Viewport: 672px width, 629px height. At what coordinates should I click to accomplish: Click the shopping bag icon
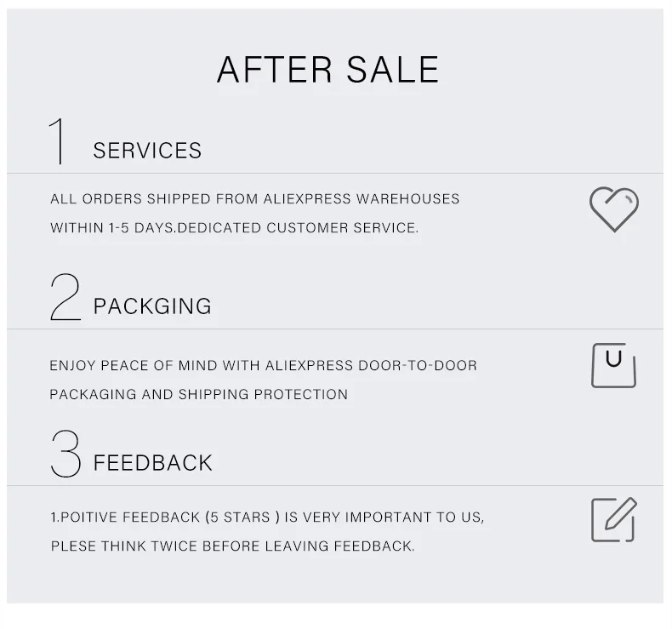point(613,365)
